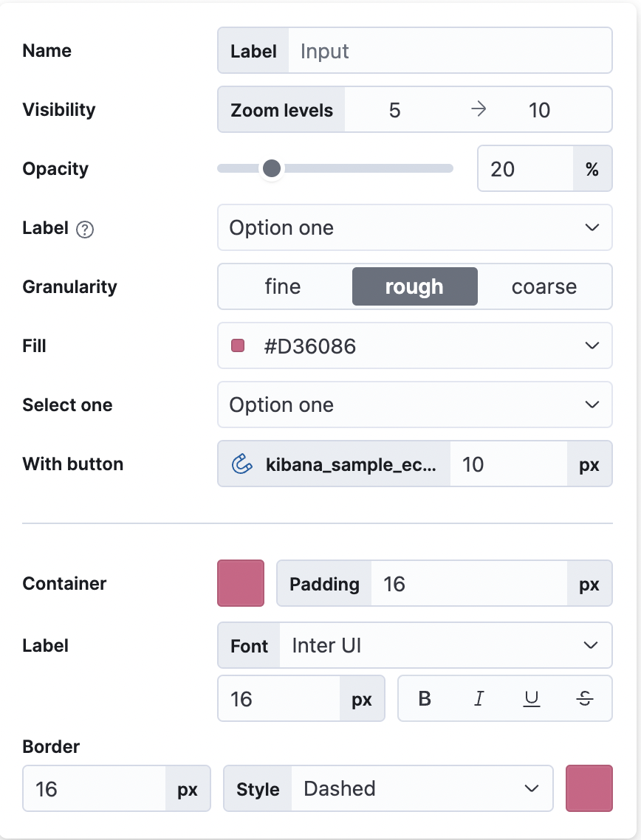Click the Container color swatch

tap(240, 583)
